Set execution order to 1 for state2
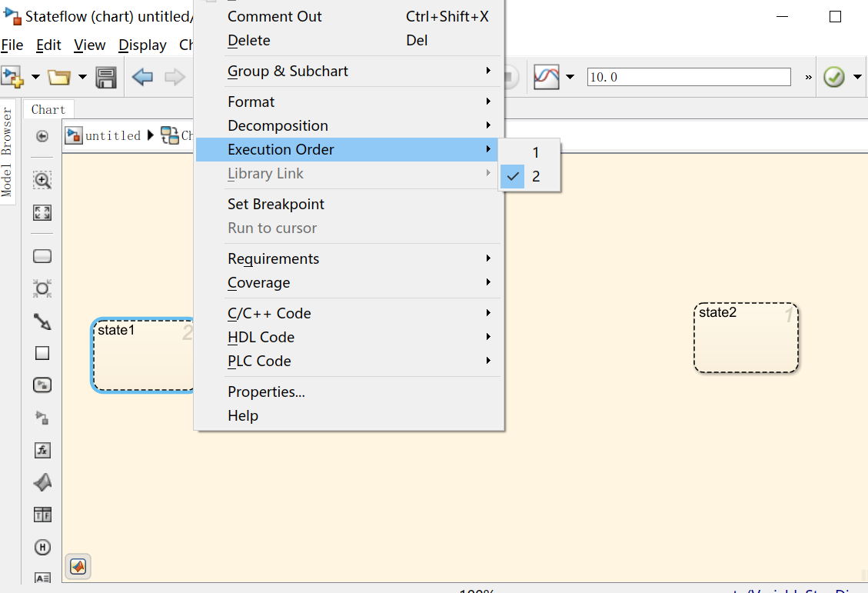 pos(536,152)
